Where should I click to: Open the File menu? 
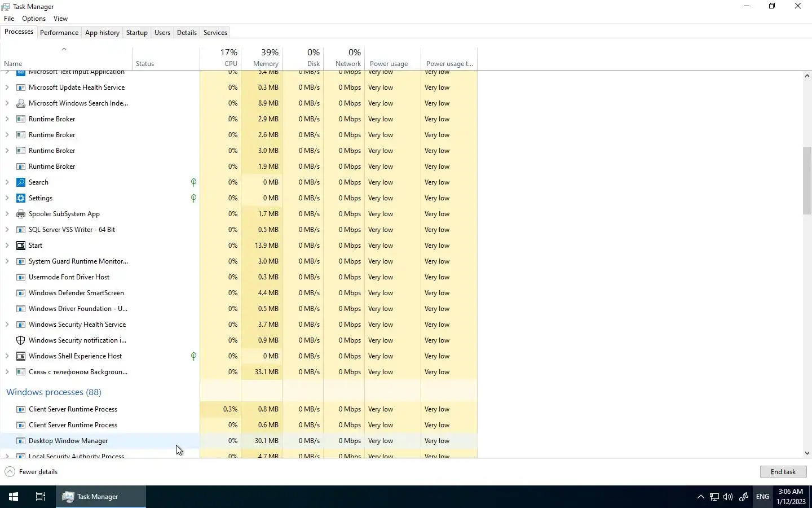point(9,19)
